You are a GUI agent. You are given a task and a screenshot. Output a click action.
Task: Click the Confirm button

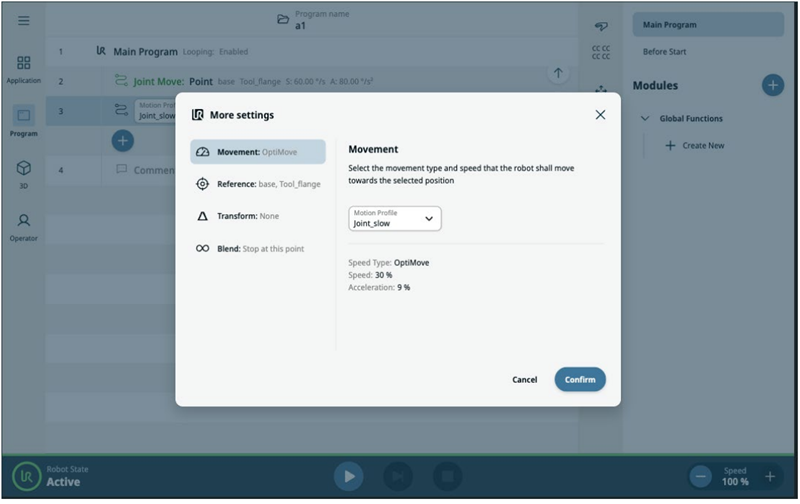pyautogui.click(x=580, y=380)
